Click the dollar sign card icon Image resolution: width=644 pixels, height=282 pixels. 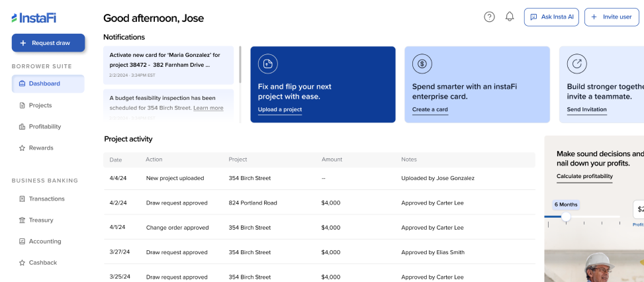422,64
